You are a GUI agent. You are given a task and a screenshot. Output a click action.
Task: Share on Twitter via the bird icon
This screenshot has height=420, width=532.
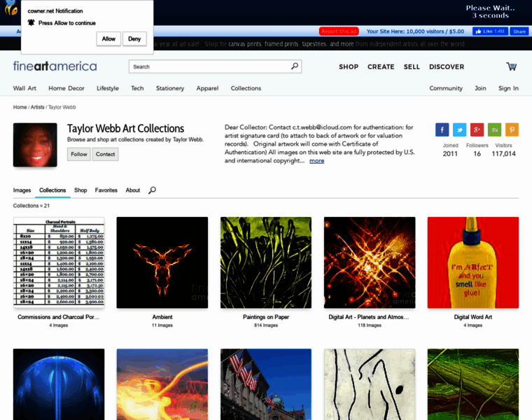pyautogui.click(x=459, y=129)
